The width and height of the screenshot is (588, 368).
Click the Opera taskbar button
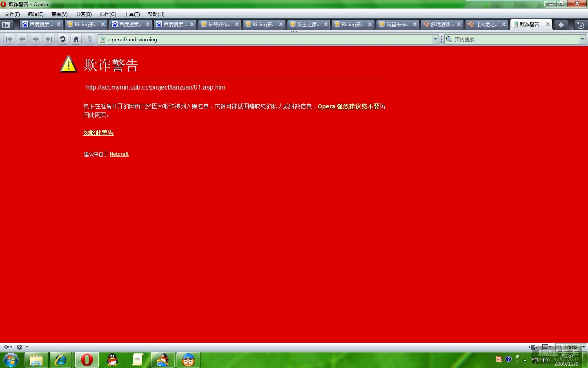pos(87,360)
